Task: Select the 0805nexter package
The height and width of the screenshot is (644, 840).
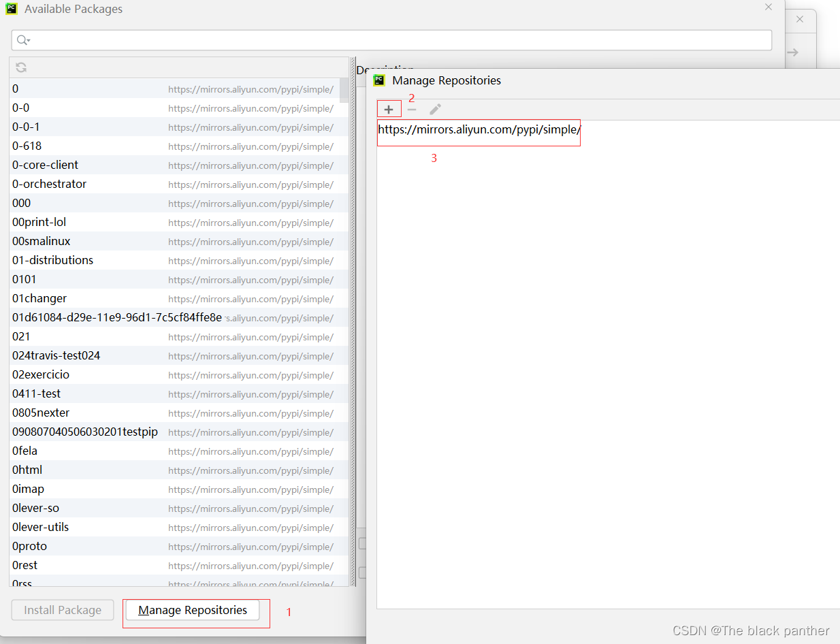Action: pyautogui.click(x=41, y=413)
